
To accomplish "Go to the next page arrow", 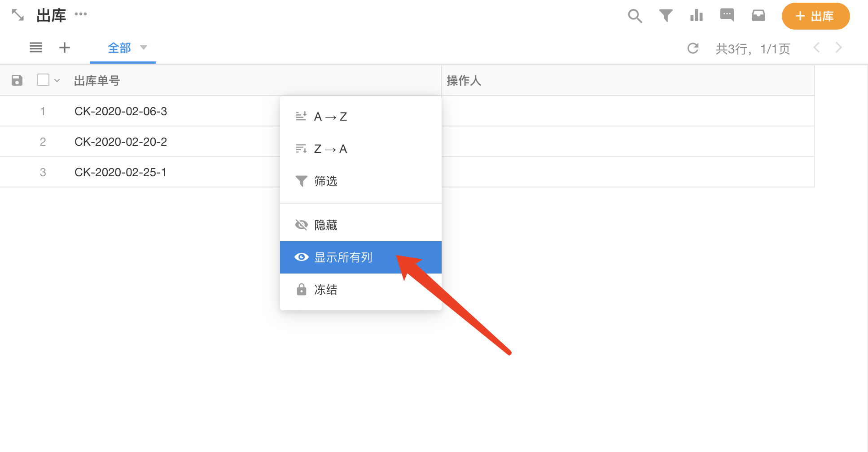I will pos(838,48).
